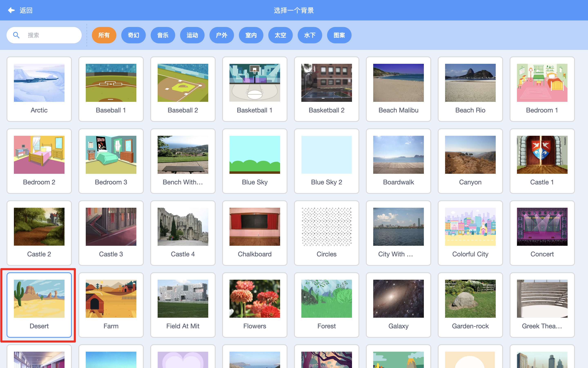Select the Basketball 1 backdrop
The image size is (588, 368).
pos(255,89)
